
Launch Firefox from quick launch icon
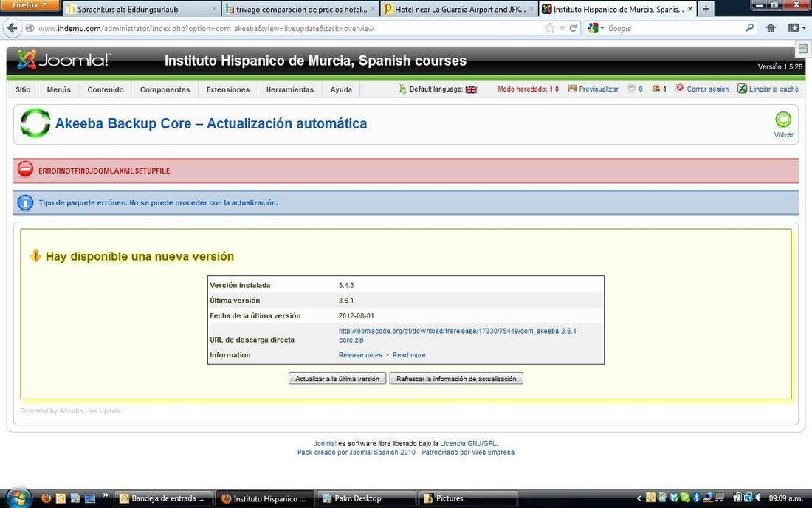coord(46,498)
